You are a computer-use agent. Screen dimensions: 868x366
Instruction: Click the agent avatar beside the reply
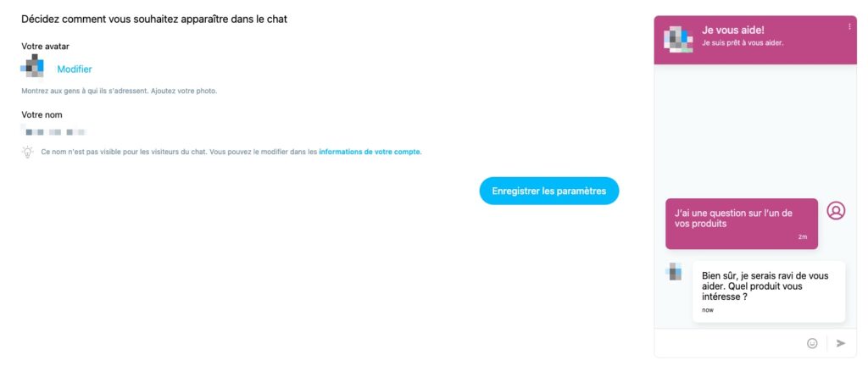(x=674, y=271)
